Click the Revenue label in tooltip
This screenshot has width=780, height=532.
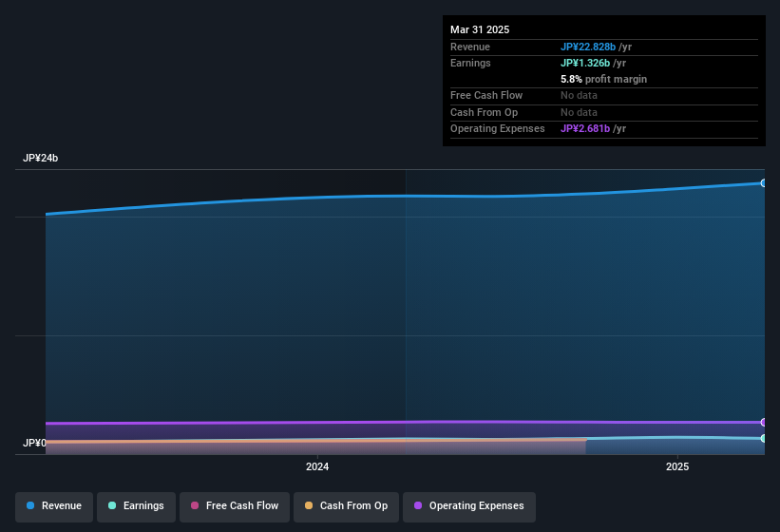point(470,47)
